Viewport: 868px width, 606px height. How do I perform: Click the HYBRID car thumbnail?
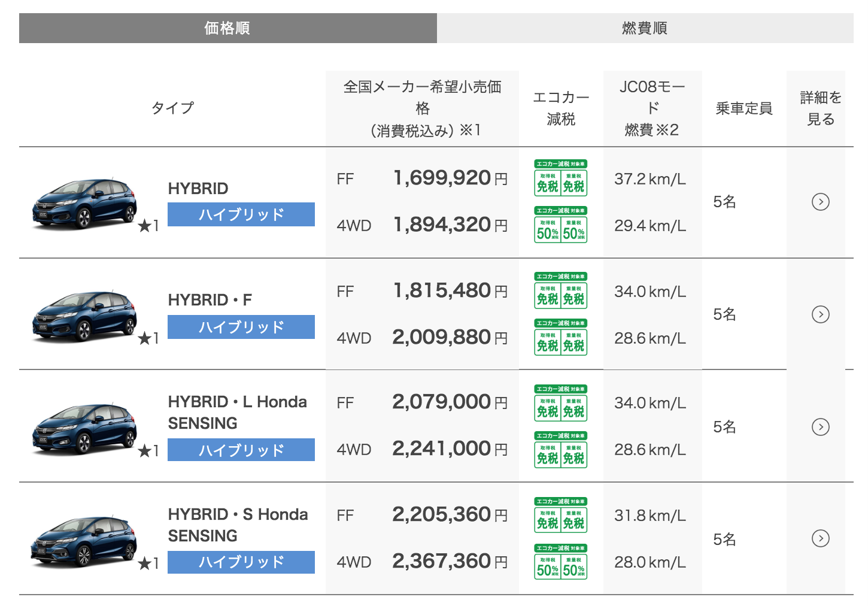pos(84,204)
